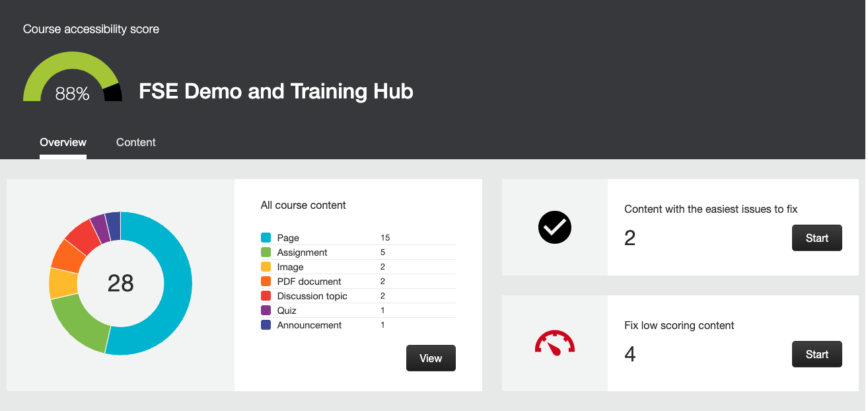Switch to the Content tab

coord(135,142)
